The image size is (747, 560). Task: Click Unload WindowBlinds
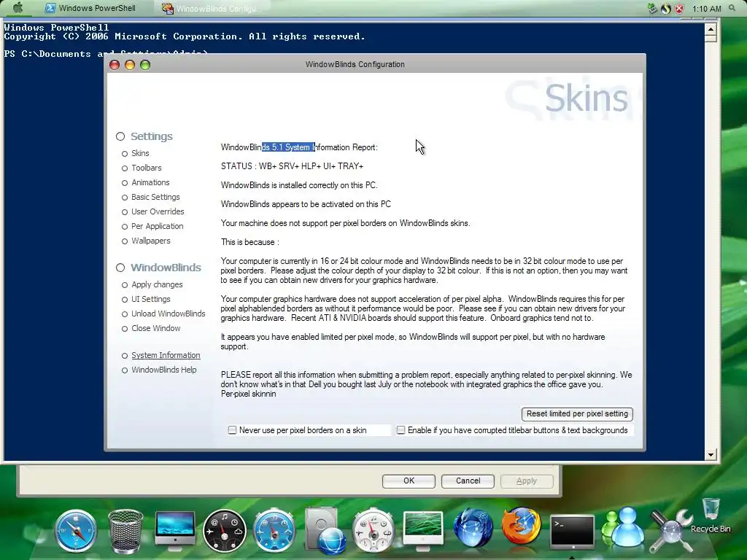click(169, 314)
